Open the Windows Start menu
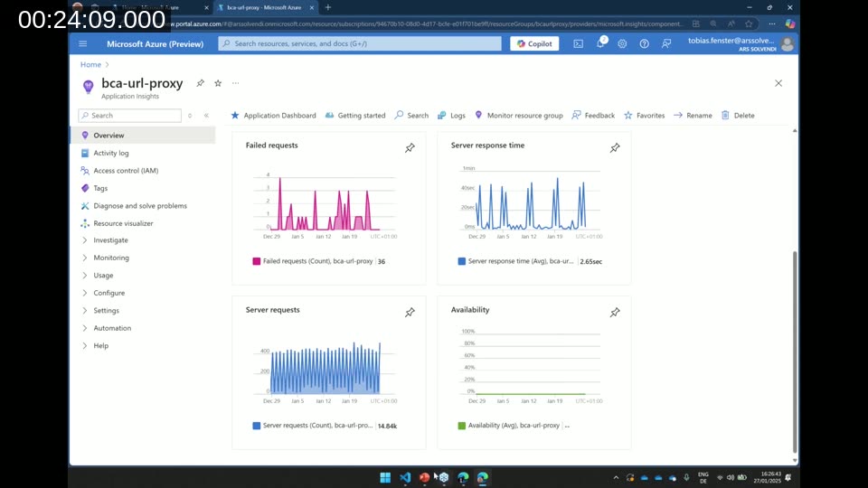The image size is (868, 488). pos(385,477)
